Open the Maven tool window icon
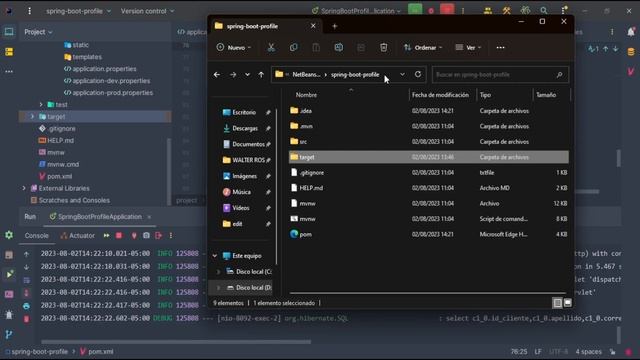The width and height of the screenshot is (640, 360). pyautogui.click(x=631, y=71)
